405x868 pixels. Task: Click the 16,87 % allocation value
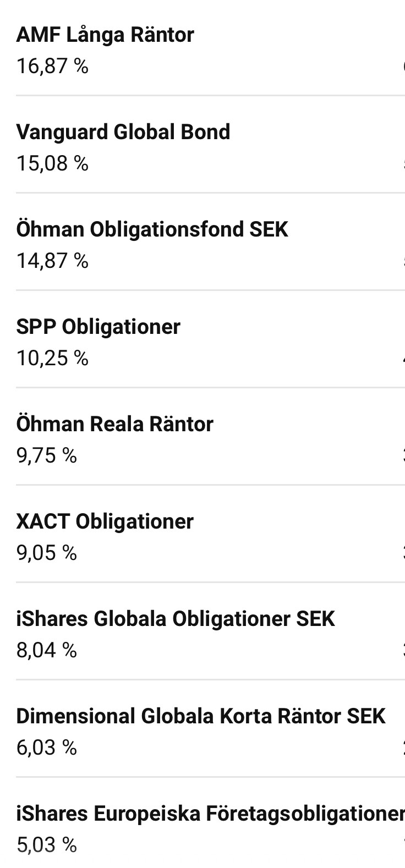[52, 67]
